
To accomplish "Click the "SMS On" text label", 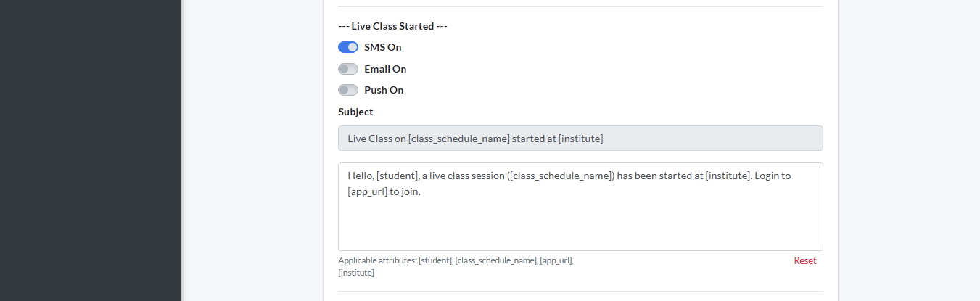I will point(382,47).
